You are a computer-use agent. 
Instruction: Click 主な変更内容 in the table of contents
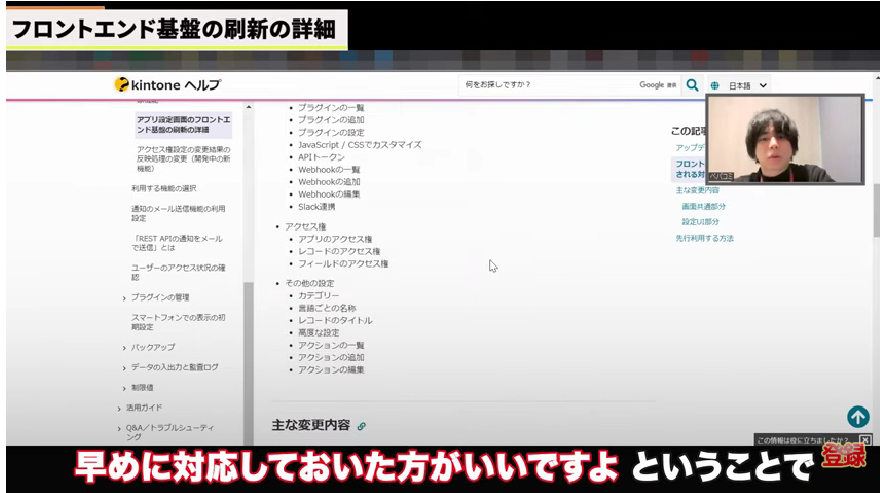(x=697, y=190)
